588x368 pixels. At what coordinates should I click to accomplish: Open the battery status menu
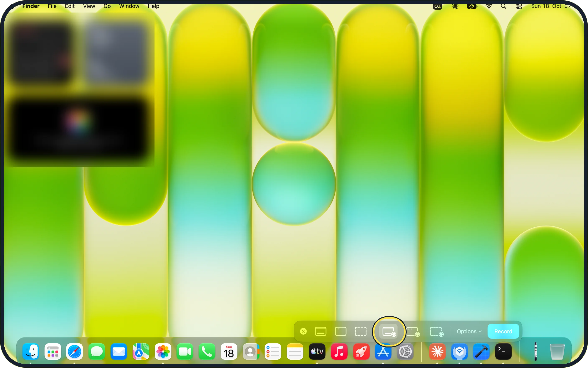click(472, 6)
